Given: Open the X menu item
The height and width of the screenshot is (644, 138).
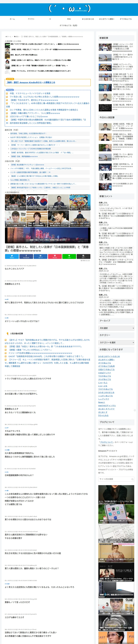Looking at the screenshot, I should [50, 19].
